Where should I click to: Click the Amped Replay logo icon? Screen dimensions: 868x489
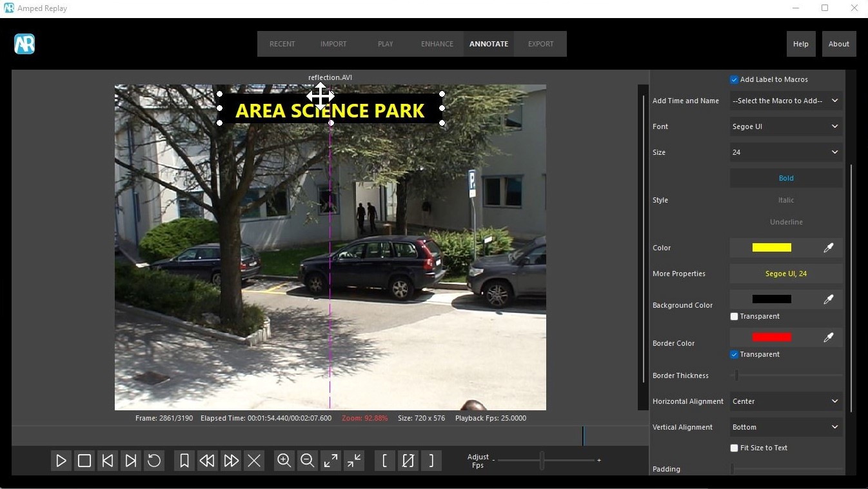coord(25,44)
